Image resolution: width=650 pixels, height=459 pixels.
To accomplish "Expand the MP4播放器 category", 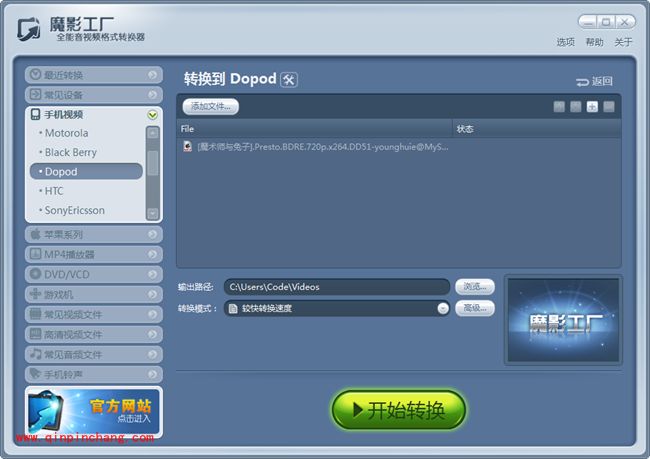I will [152, 255].
